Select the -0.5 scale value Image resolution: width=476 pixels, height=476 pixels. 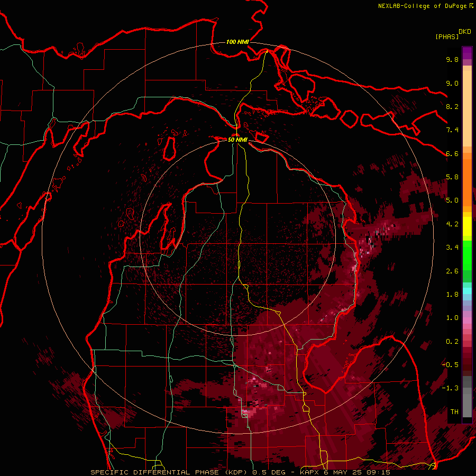(x=450, y=365)
